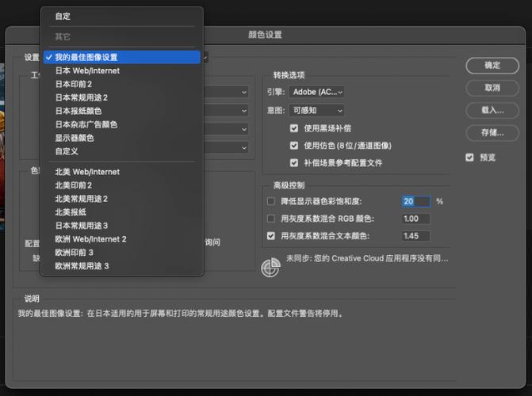The image size is (532, 396).
Task: Open first working space dropdown chevron
Action: click(244, 92)
